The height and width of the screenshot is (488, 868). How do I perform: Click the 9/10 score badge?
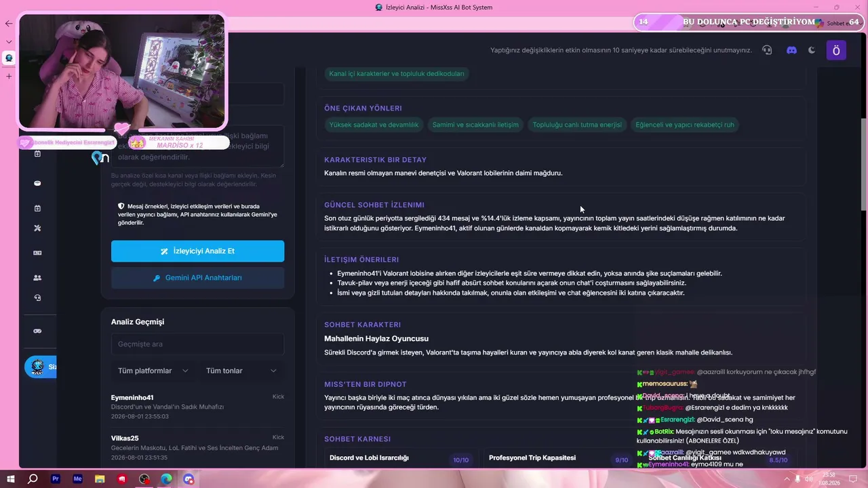[621, 460]
